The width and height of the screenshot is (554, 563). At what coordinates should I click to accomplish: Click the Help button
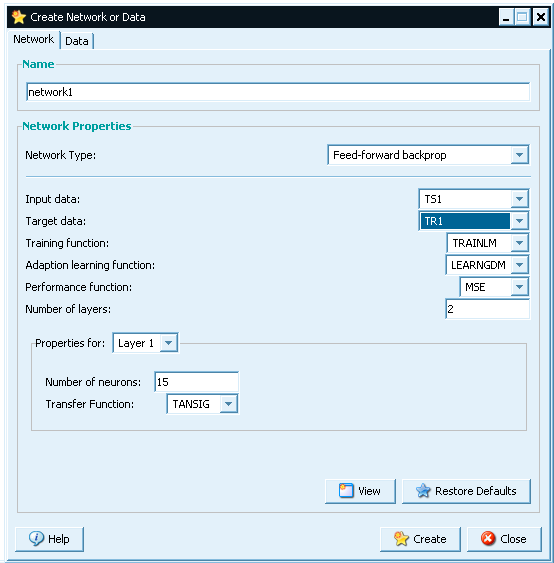coord(49,539)
